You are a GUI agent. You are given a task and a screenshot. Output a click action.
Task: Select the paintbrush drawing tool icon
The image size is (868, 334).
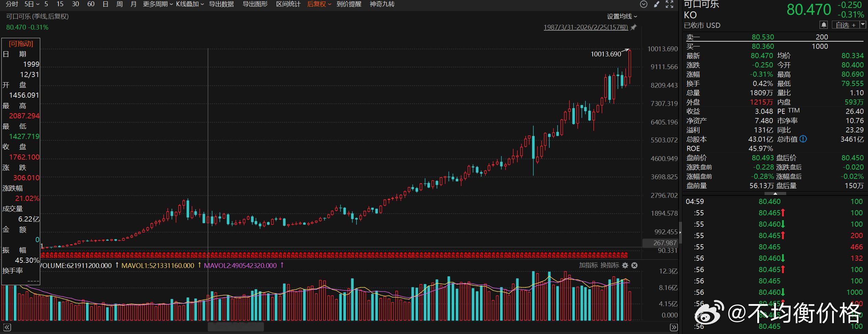pyautogui.click(x=657, y=4)
